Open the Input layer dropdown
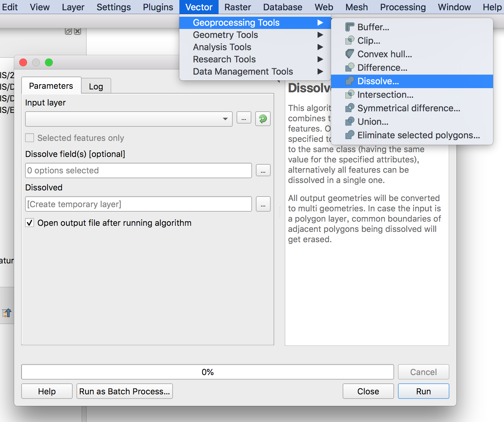The width and height of the screenshot is (504, 422). [129, 119]
